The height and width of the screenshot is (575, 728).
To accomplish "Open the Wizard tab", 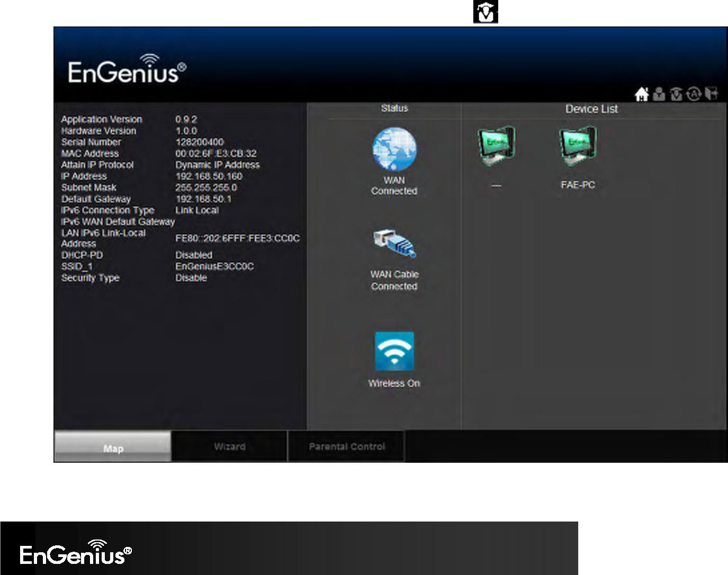I will (230, 446).
